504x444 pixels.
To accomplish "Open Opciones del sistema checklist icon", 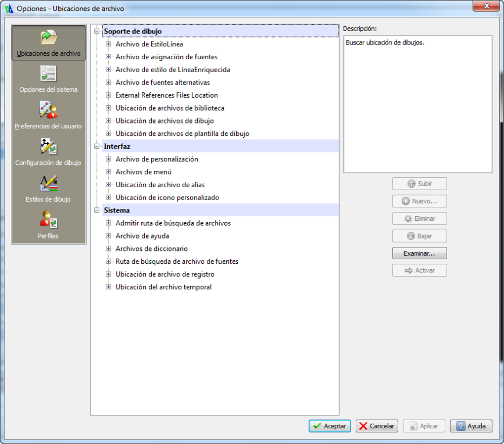I will 48,74.
